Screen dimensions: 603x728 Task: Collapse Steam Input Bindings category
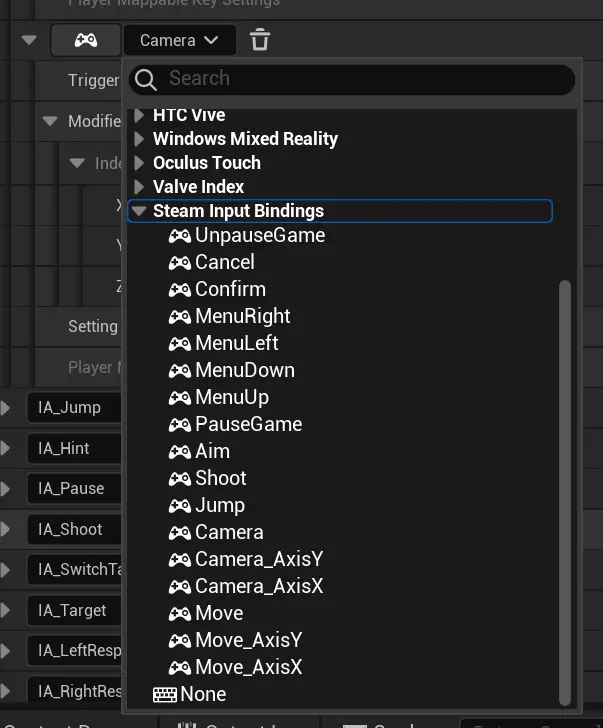tap(138, 211)
